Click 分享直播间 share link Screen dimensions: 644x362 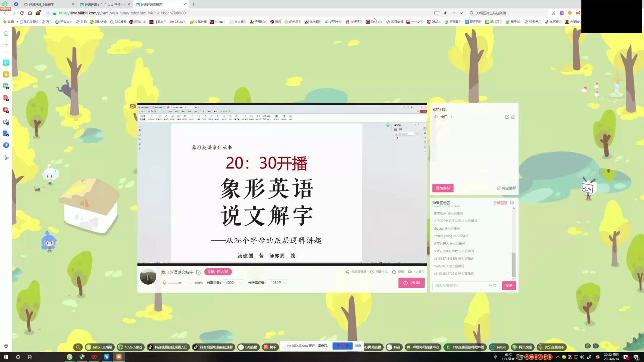pyautogui.click(x=356, y=272)
